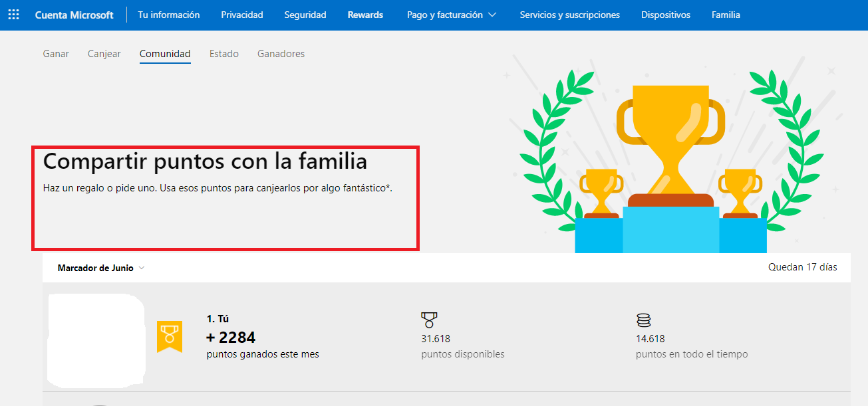Click the 14.618 all-time points value
Viewport: 868px width, 406px height.
point(651,339)
